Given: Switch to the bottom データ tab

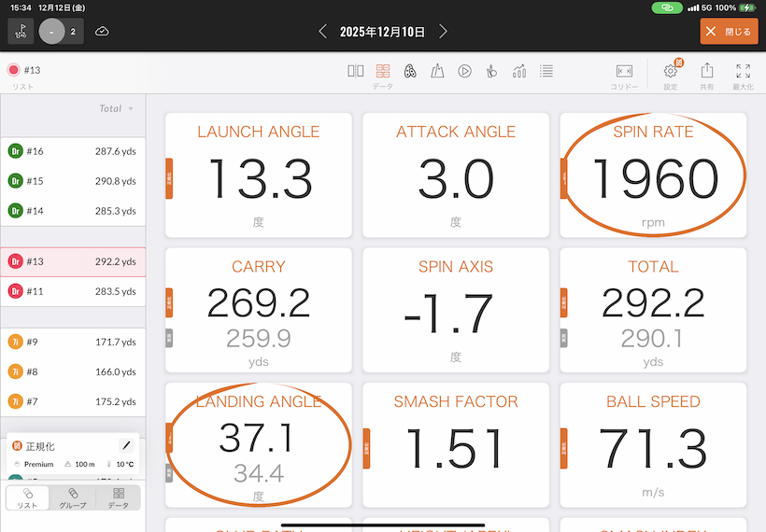Looking at the screenshot, I should [x=119, y=497].
